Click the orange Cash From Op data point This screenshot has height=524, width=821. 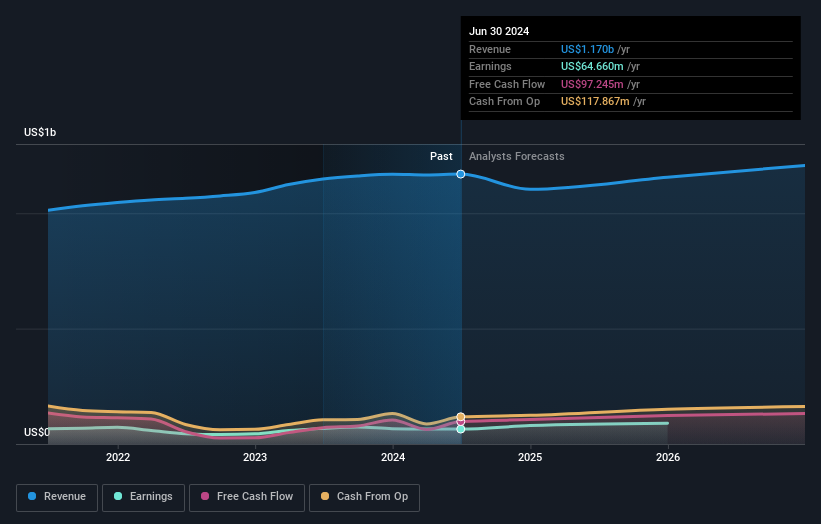click(461, 417)
